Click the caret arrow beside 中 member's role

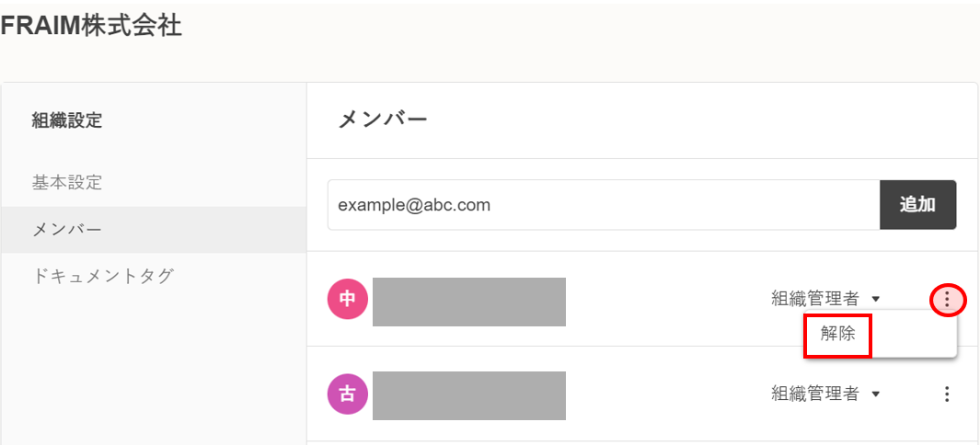pos(876,299)
